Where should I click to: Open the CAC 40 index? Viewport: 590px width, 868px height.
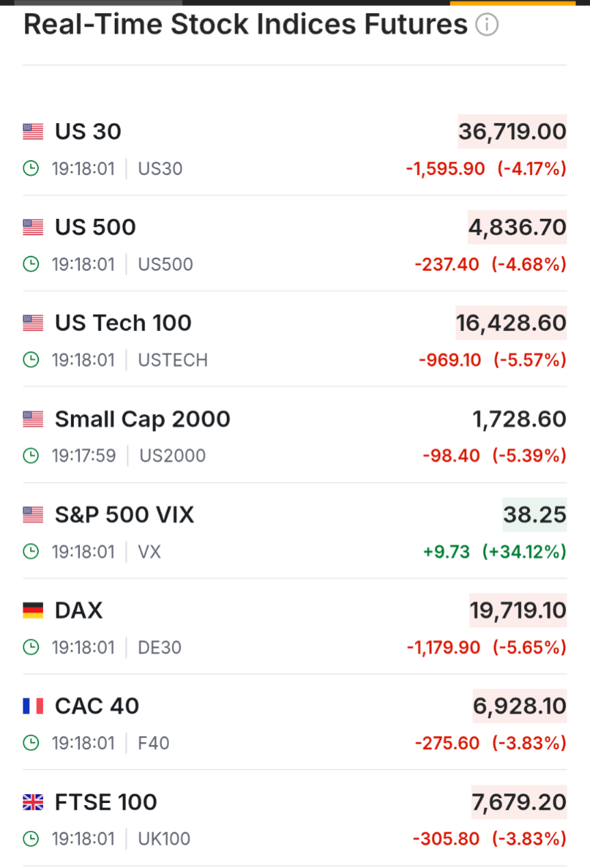[97, 706]
